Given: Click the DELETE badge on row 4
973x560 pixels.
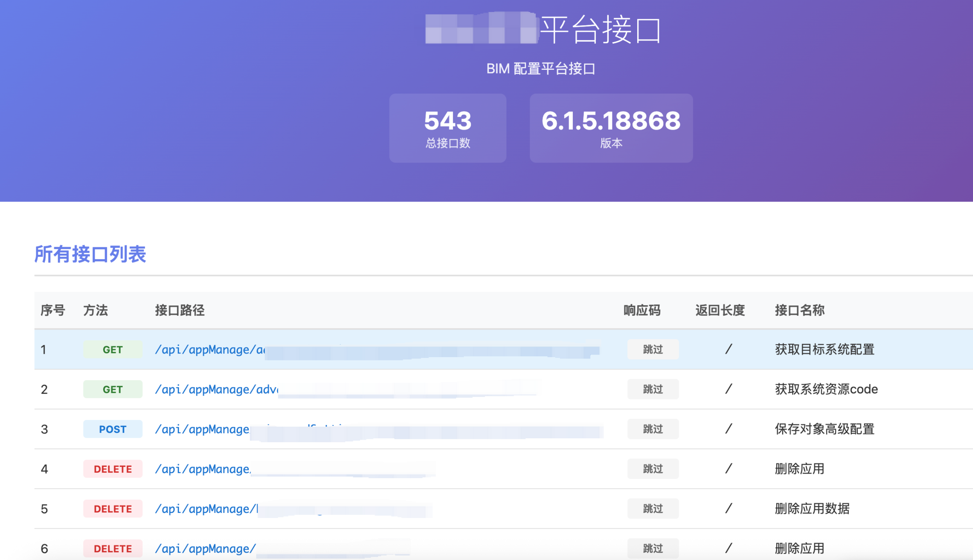Looking at the screenshot, I should coord(113,469).
